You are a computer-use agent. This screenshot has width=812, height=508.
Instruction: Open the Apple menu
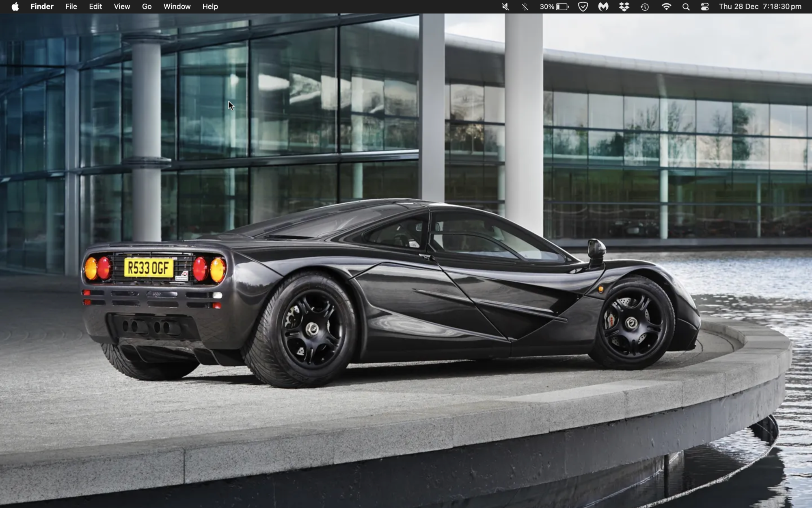click(x=15, y=7)
